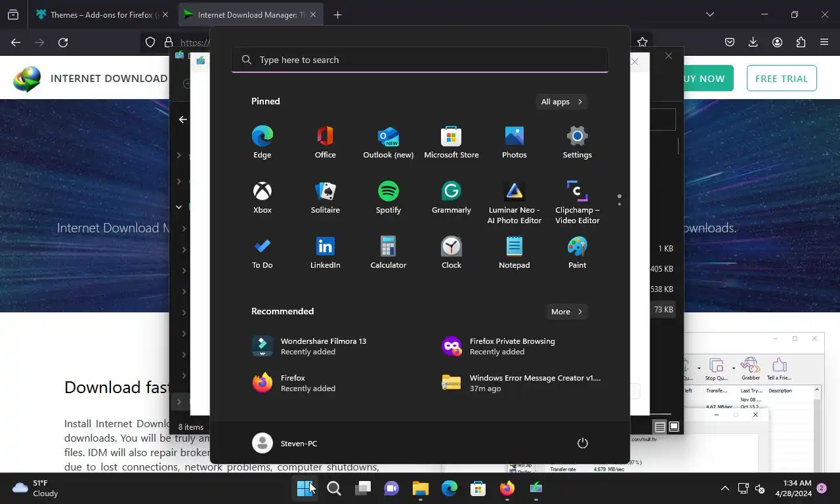Image resolution: width=840 pixels, height=504 pixels.
Task: Open Settings from the Start menu
Action: pyautogui.click(x=577, y=142)
